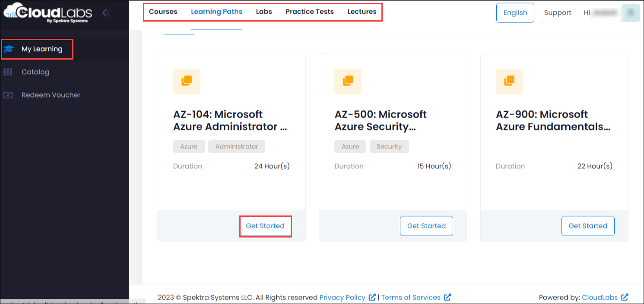
Task: Click the 24 Hour(s) duration value
Action: (272, 166)
